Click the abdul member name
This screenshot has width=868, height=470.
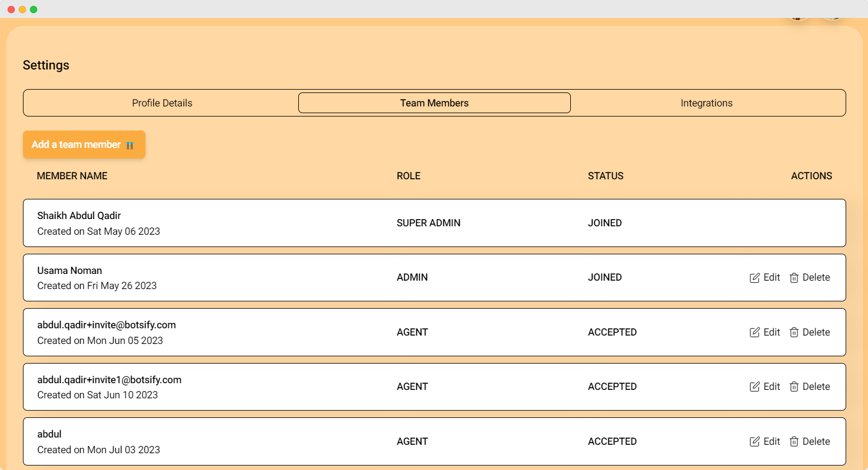[x=49, y=434]
